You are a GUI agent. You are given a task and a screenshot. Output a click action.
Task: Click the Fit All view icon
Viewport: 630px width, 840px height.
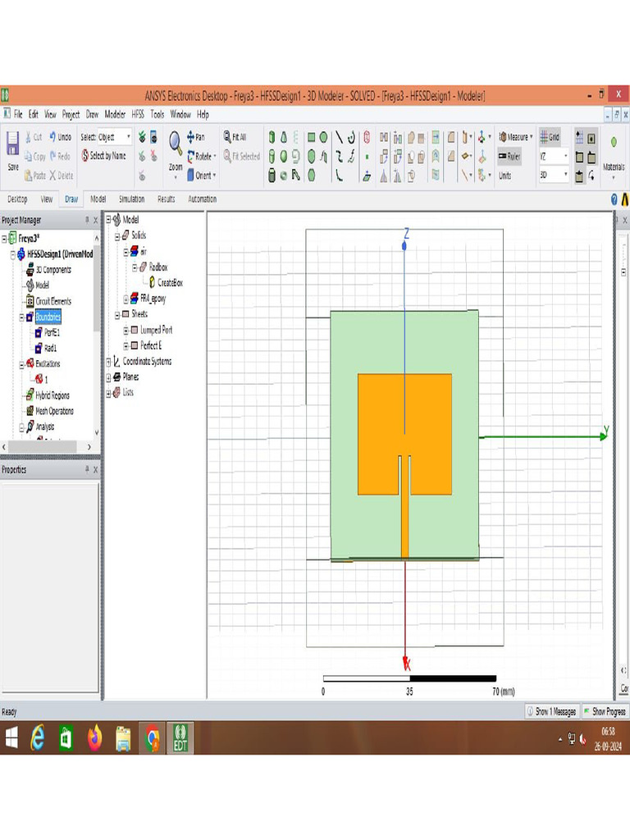[226, 137]
